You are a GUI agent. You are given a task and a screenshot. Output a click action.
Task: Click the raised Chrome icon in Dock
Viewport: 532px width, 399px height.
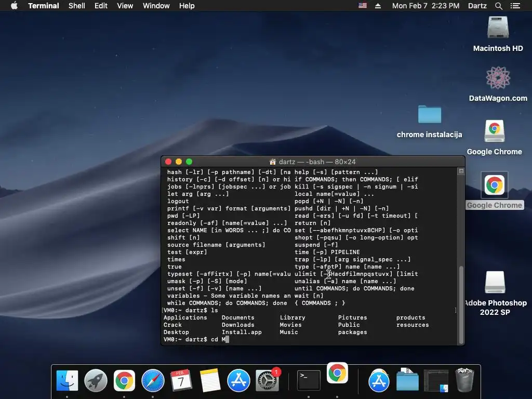click(337, 373)
